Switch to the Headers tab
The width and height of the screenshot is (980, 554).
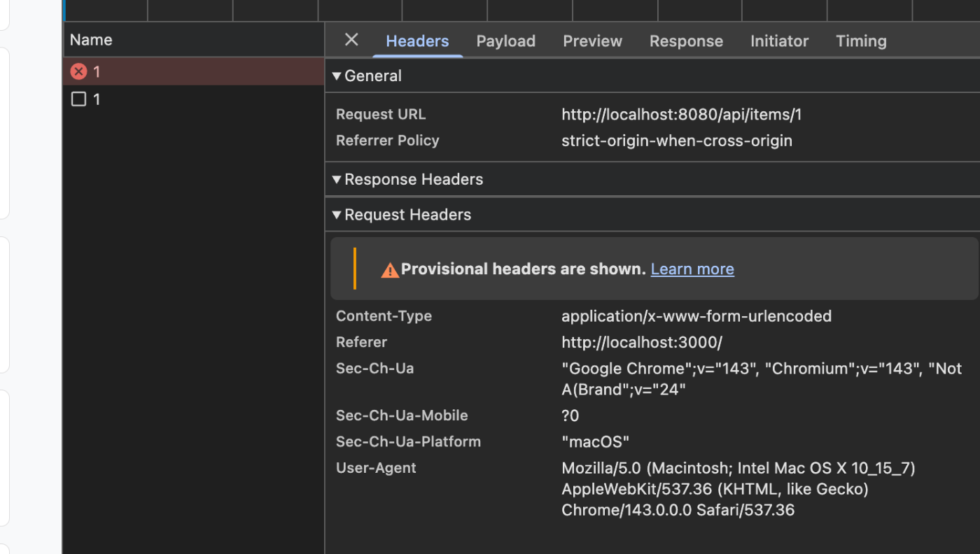[x=417, y=41]
